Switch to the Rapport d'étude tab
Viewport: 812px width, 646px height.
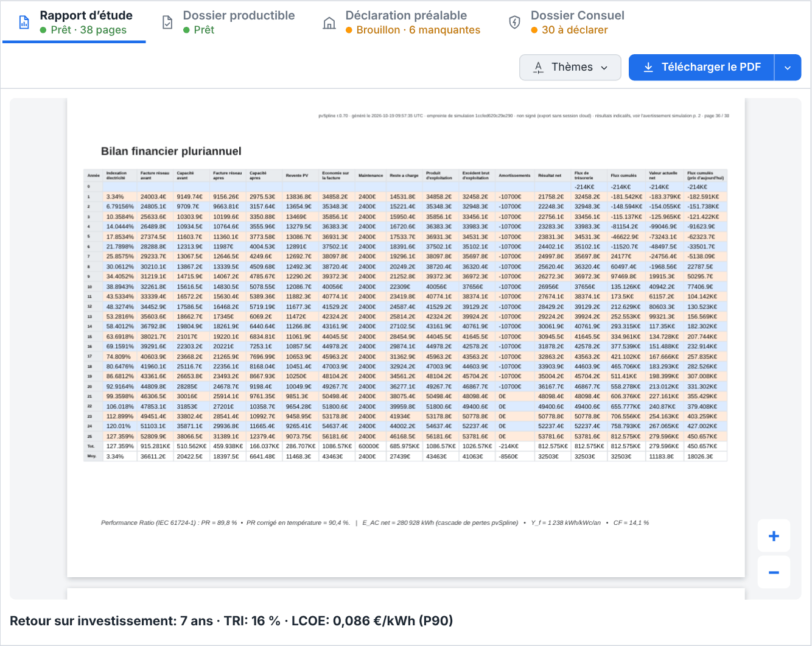74,23
